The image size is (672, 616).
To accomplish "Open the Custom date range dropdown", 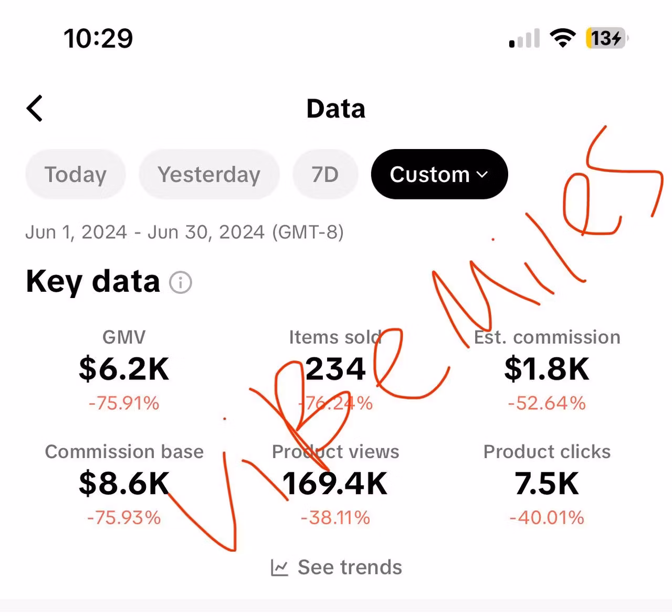I will tap(429, 174).
